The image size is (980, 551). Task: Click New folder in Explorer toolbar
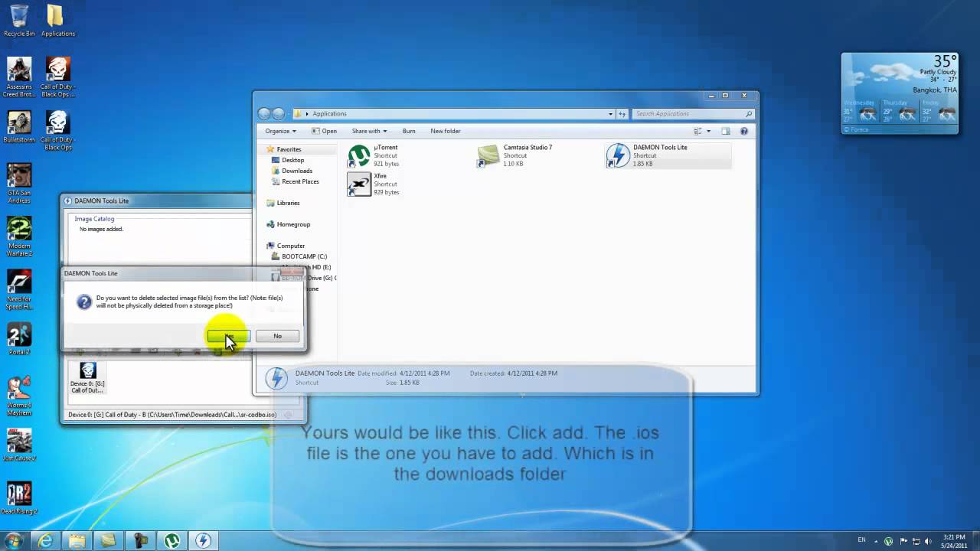[x=446, y=131]
